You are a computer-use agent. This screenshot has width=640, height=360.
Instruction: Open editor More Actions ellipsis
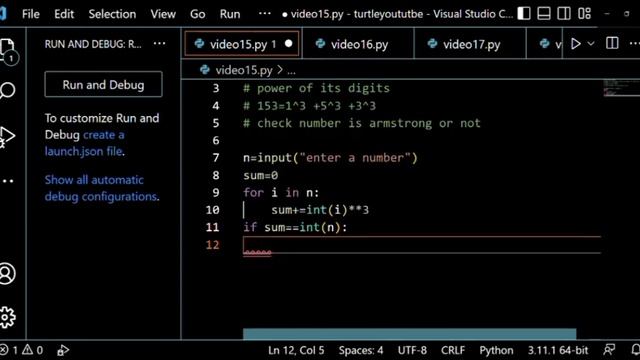coord(634,43)
